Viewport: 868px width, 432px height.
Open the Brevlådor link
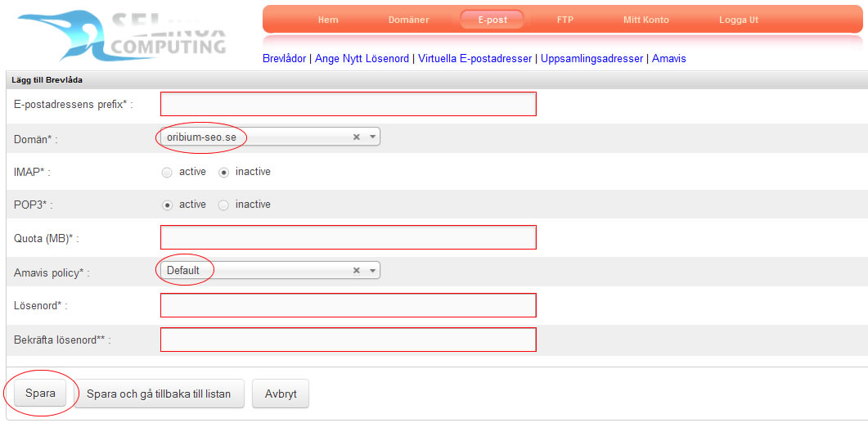pyautogui.click(x=284, y=58)
